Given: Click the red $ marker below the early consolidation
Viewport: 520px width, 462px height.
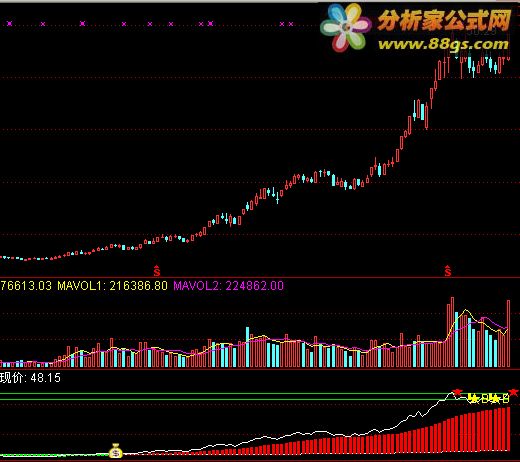Looking at the screenshot, I should (x=157, y=271).
